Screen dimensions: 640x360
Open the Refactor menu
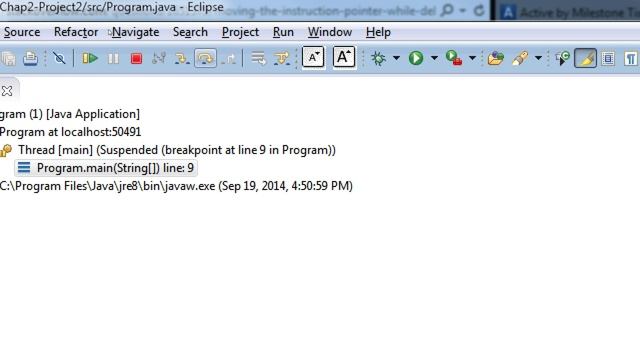point(76,32)
